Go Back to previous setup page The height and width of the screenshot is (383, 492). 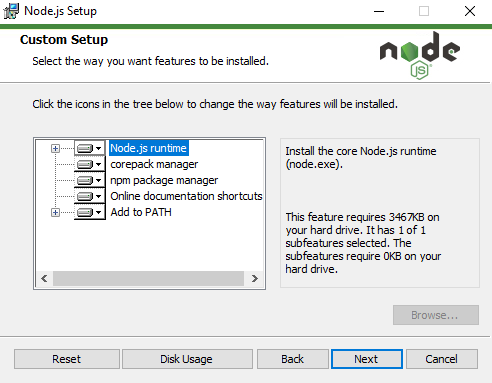pyautogui.click(x=293, y=359)
